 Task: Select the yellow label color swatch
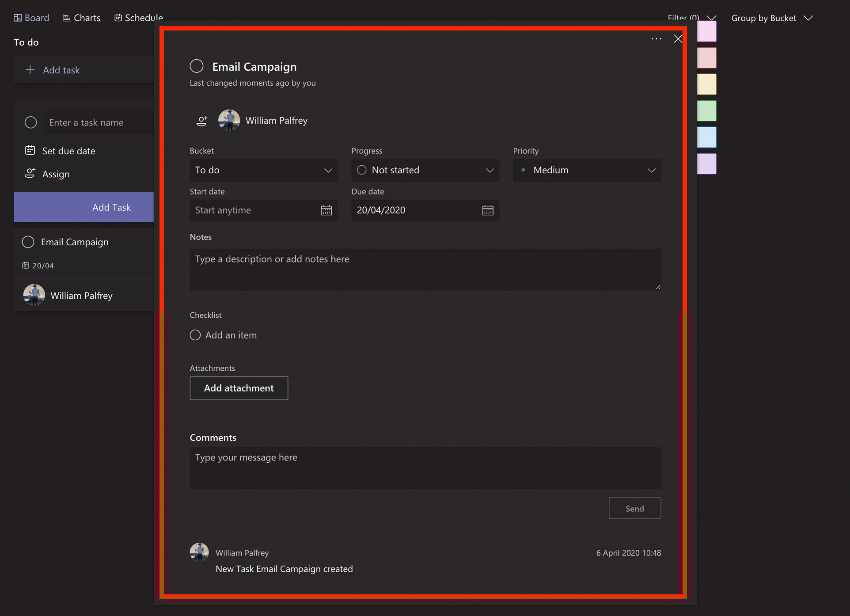click(707, 84)
